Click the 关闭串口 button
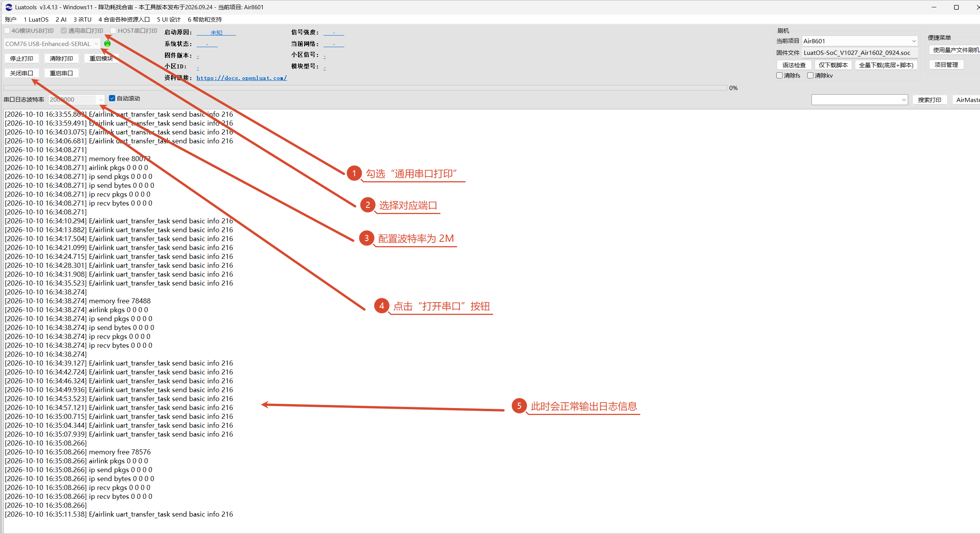 tap(22, 73)
